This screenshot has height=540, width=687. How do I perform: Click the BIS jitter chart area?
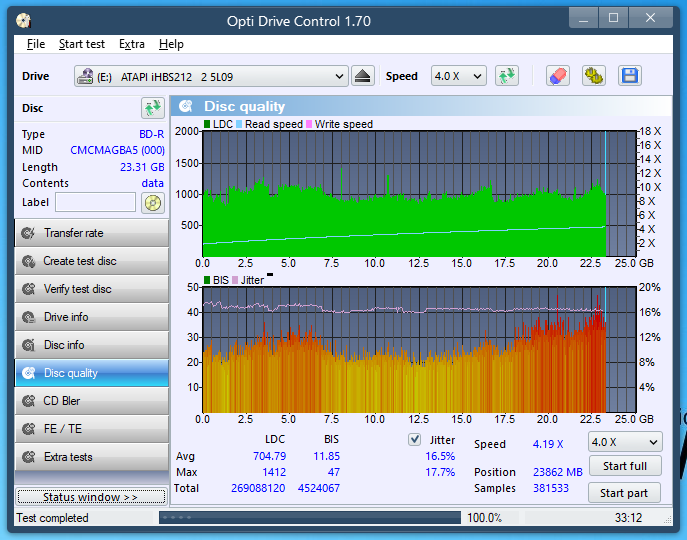(x=419, y=349)
